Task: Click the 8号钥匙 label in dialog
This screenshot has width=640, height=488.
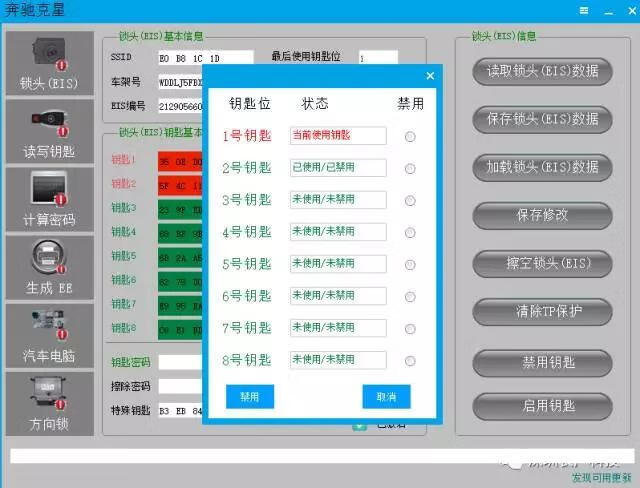Action: click(247, 360)
